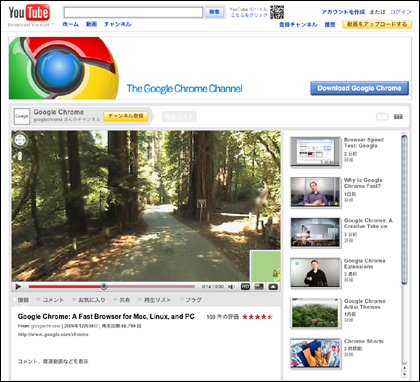Click コメント、関連動画などを表示 link
The height and width of the screenshot is (382, 420).
click(x=53, y=361)
